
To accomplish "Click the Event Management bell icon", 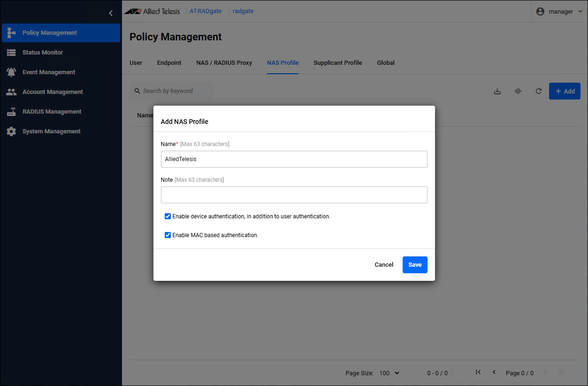I will (11, 72).
